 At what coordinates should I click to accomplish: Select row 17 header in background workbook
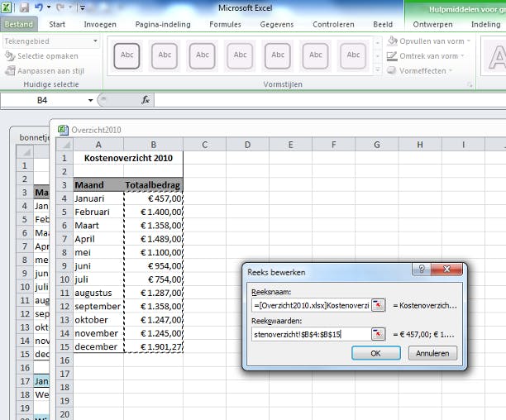point(25,381)
